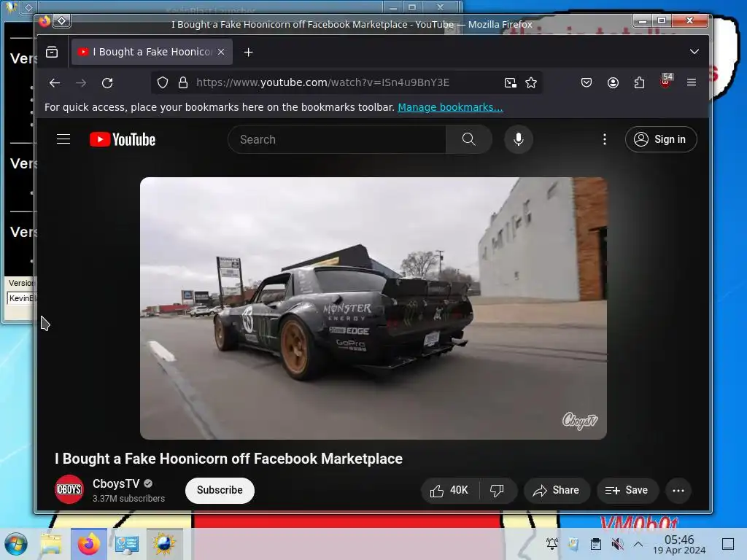The image size is (747, 560).
Task: Sign in to YouTube
Action: pyautogui.click(x=661, y=139)
